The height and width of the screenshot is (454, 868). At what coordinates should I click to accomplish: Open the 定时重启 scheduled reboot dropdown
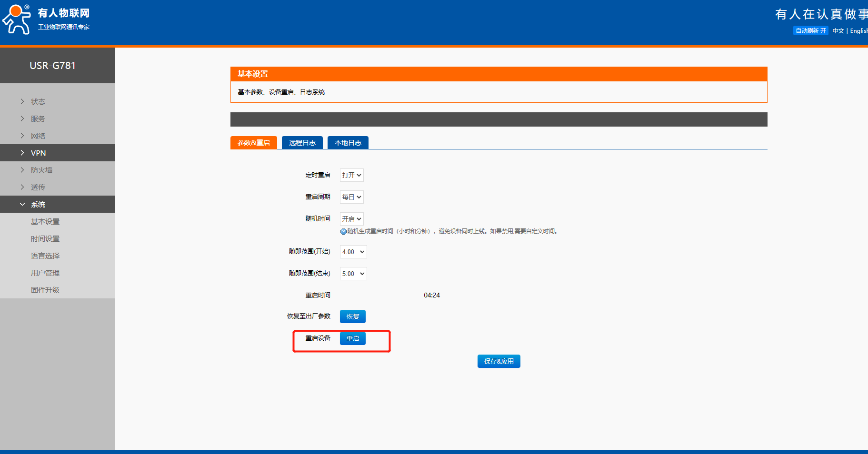click(x=351, y=175)
